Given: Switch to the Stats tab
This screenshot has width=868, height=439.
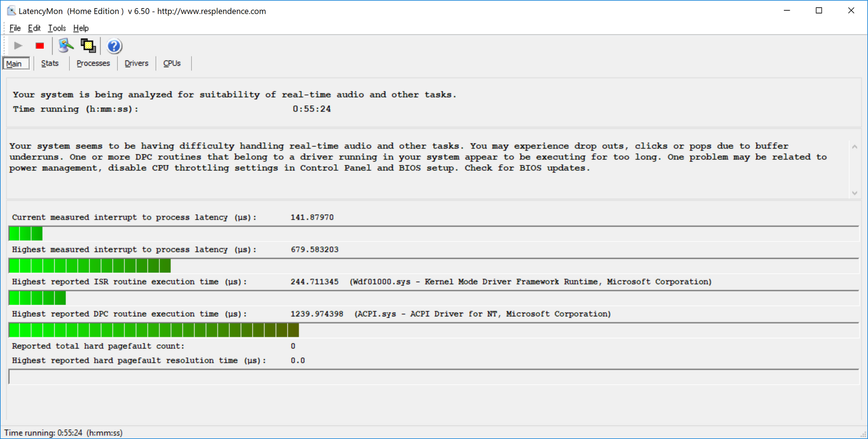Looking at the screenshot, I should point(50,63).
